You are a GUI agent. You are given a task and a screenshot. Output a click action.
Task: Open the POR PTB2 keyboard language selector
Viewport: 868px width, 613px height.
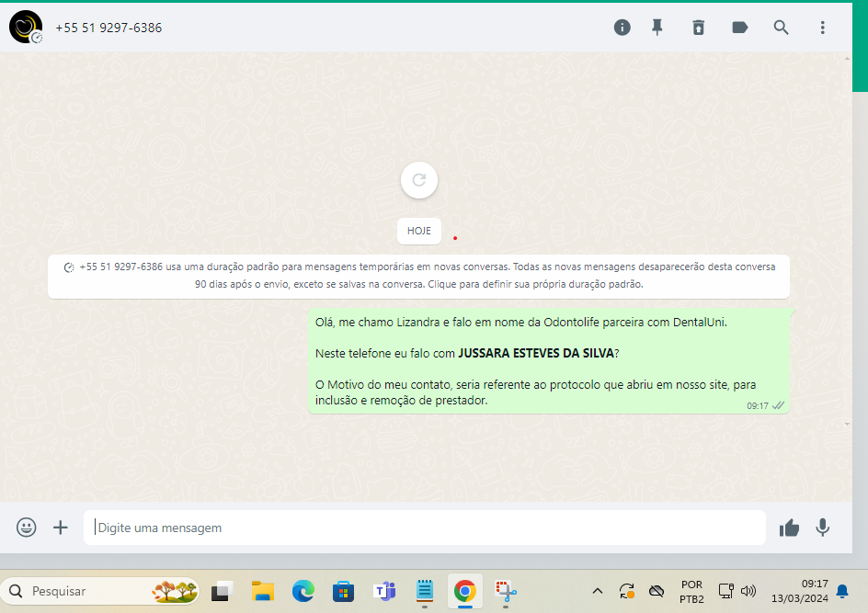692,592
